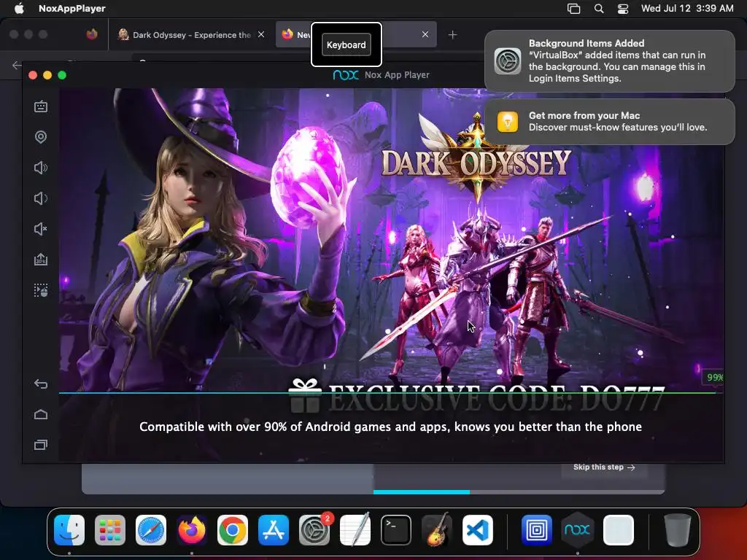The image size is (747, 560).
Task: Install APK file via Nox sidebar icon
Action: click(41, 260)
